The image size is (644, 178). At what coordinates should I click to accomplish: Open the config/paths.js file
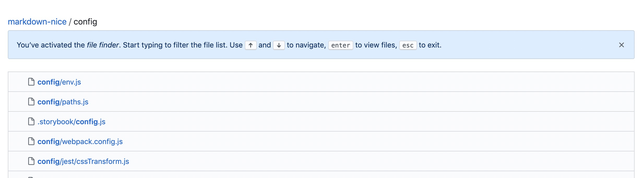click(63, 102)
